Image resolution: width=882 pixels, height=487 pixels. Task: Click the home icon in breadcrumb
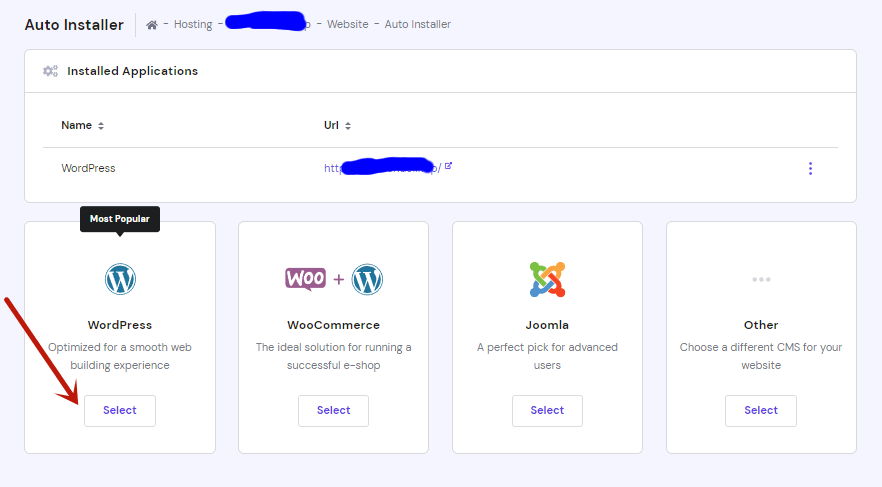152,25
